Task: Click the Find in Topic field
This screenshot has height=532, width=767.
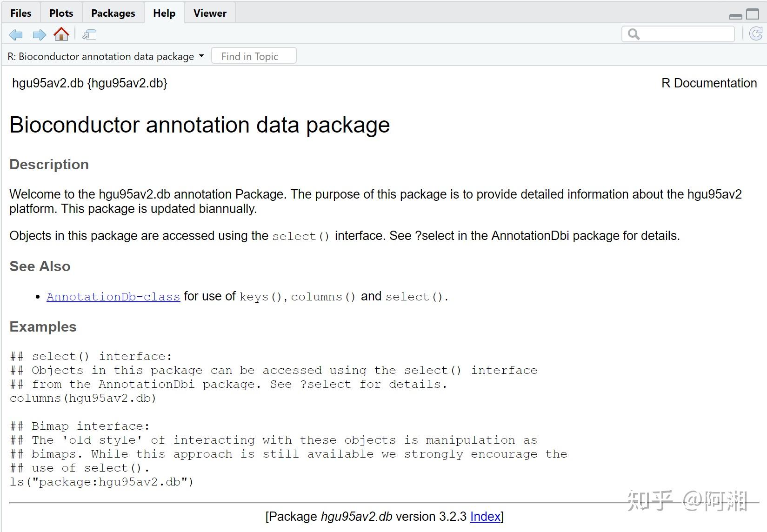Action: click(253, 55)
